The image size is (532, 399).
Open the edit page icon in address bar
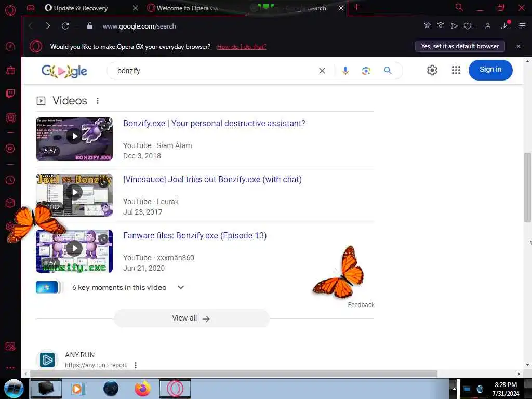tap(427, 26)
